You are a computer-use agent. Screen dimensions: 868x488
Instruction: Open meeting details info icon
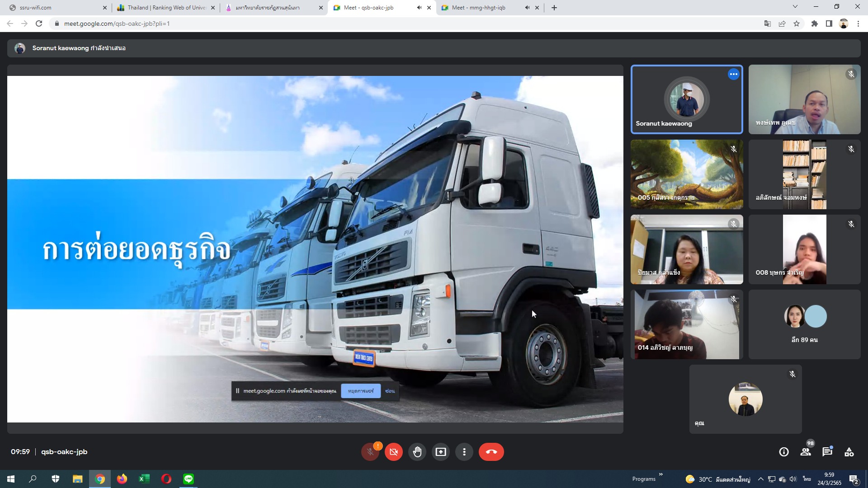(784, 452)
